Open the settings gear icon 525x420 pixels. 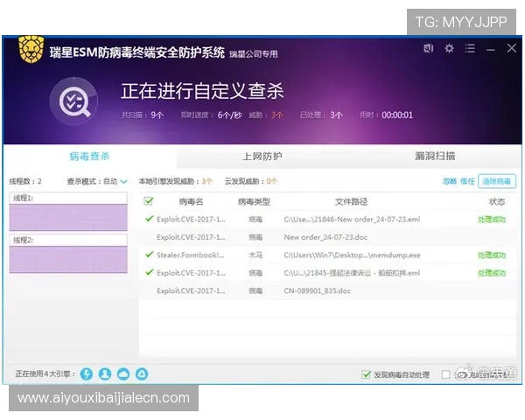pos(449,49)
